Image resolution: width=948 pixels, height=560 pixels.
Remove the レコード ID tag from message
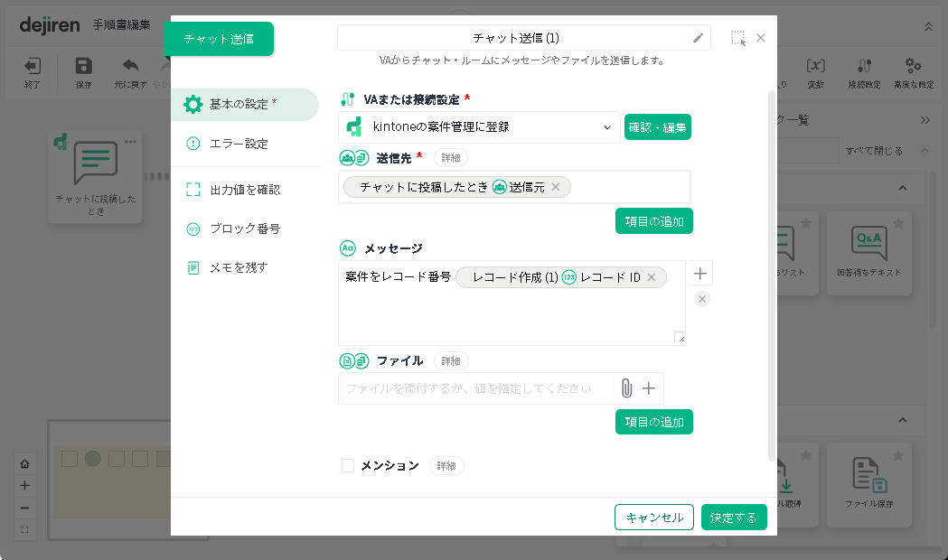click(x=652, y=277)
